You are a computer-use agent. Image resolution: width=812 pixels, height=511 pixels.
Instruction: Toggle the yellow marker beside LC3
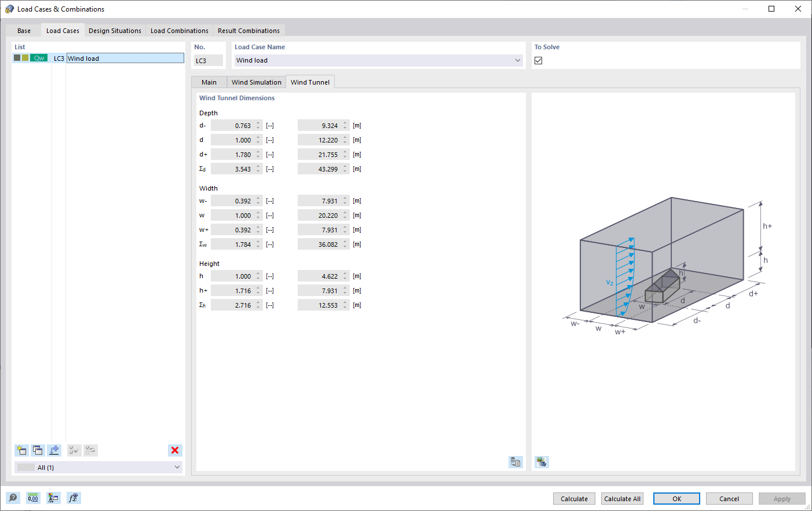(25, 57)
